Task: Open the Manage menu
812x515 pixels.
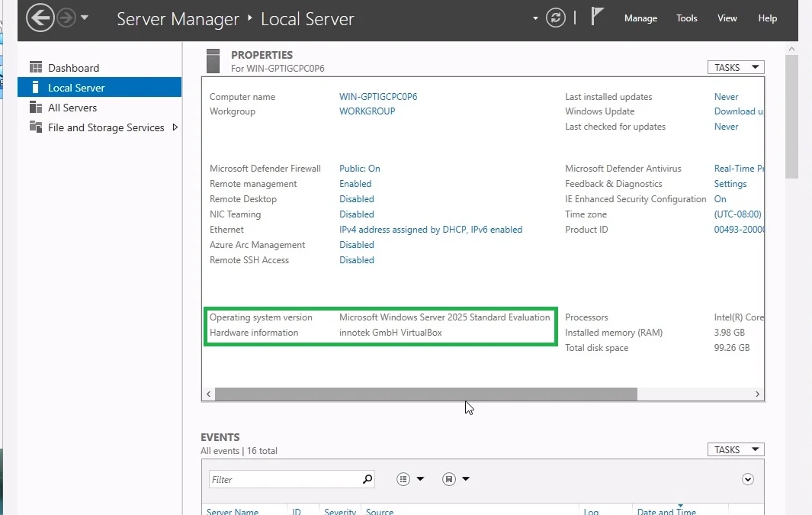Action: 640,18
